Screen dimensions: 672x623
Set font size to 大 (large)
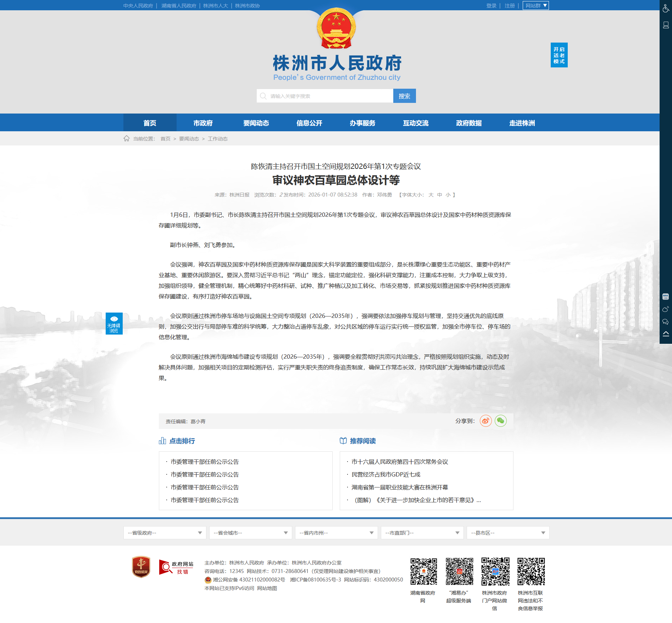tap(431, 195)
